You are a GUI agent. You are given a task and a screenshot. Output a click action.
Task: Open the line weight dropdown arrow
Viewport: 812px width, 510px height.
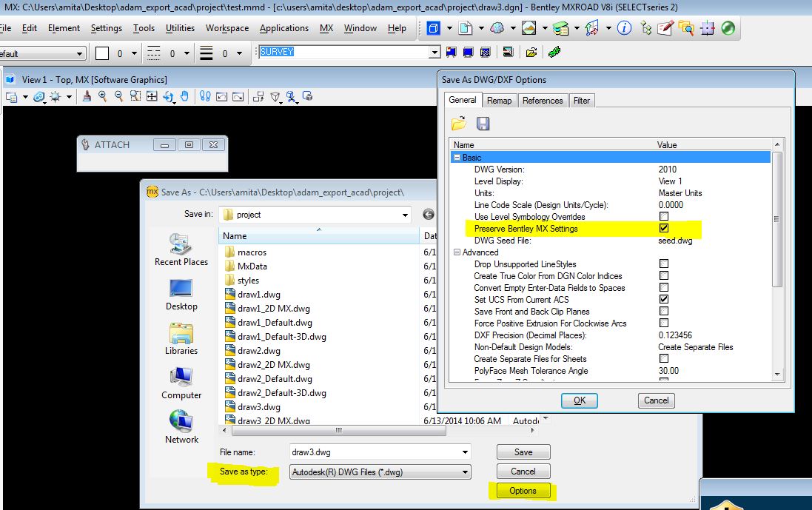point(239,53)
